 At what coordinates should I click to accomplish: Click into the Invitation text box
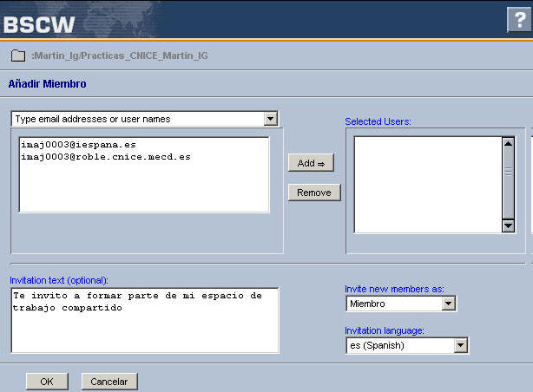click(x=143, y=321)
